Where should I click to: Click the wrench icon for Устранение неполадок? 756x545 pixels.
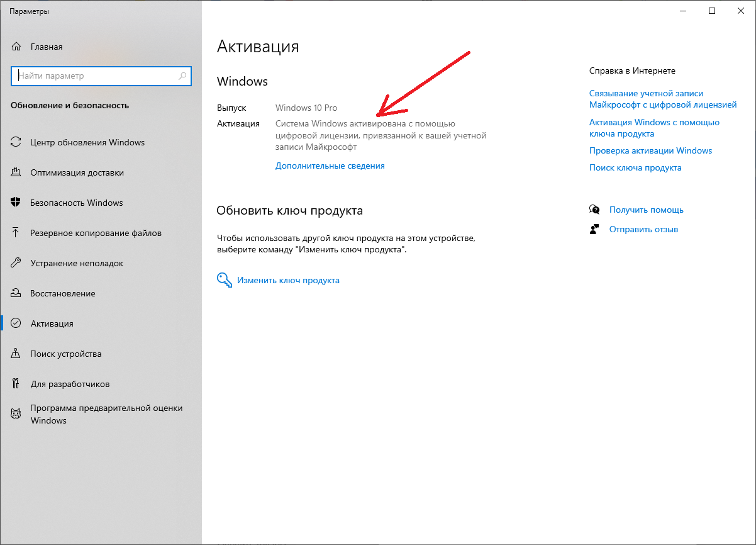coord(16,263)
